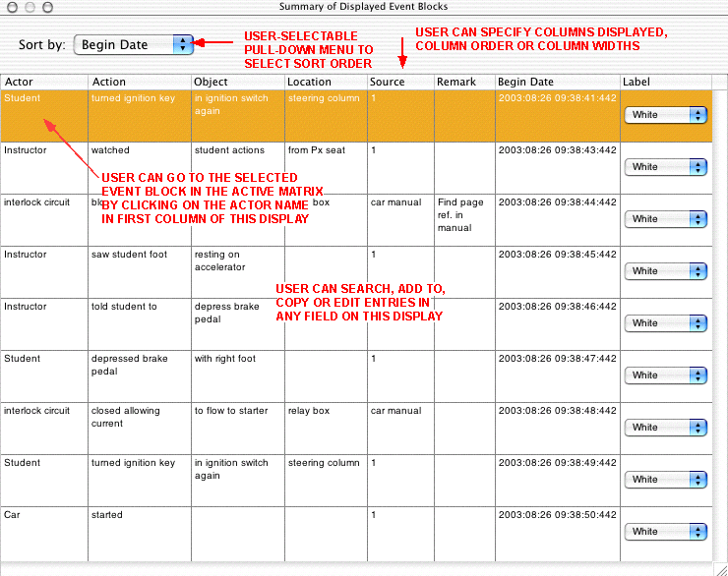Click the 'depress brake pedal' object cell

tap(238, 323)
